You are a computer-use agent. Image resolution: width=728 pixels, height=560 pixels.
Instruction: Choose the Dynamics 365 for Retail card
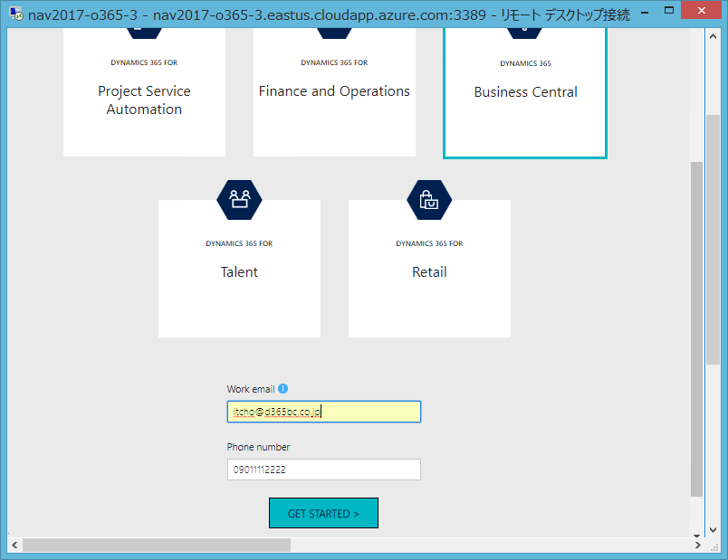[429, 269]
